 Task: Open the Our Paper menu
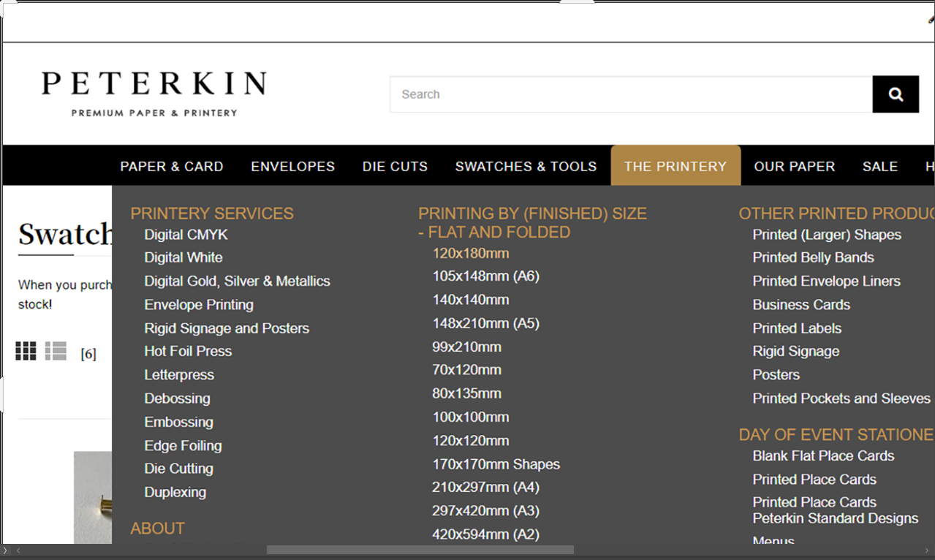794,167
